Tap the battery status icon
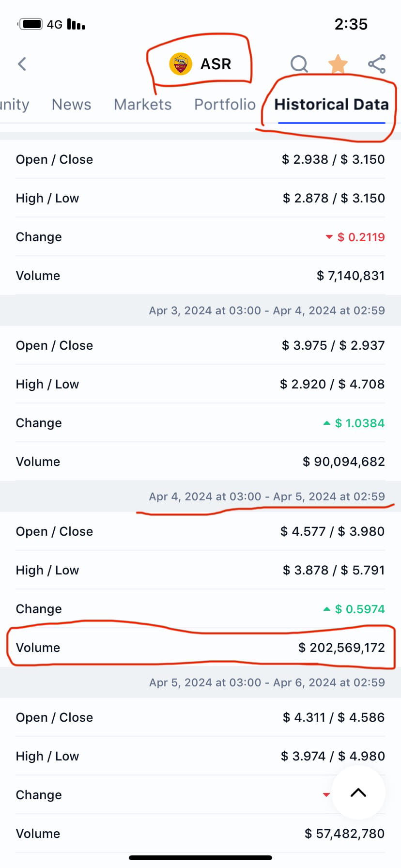401x868 pixels. (31, 24)
